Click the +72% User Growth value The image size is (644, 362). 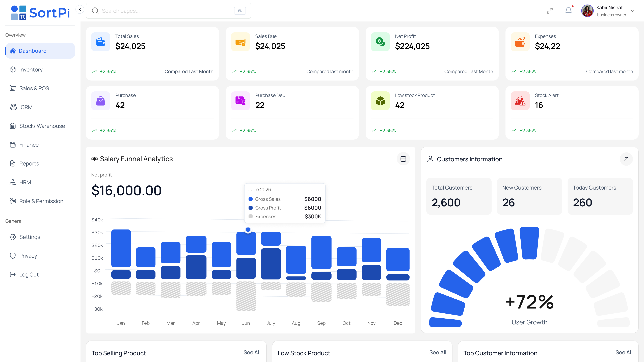(529, 302)
